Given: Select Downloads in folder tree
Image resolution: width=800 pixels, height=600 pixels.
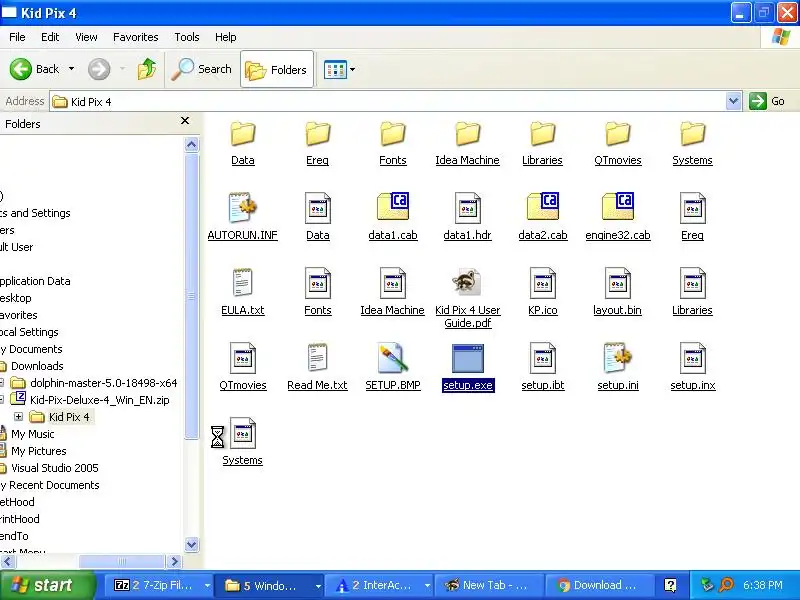Looking at the screenshot, I should 37,366.
